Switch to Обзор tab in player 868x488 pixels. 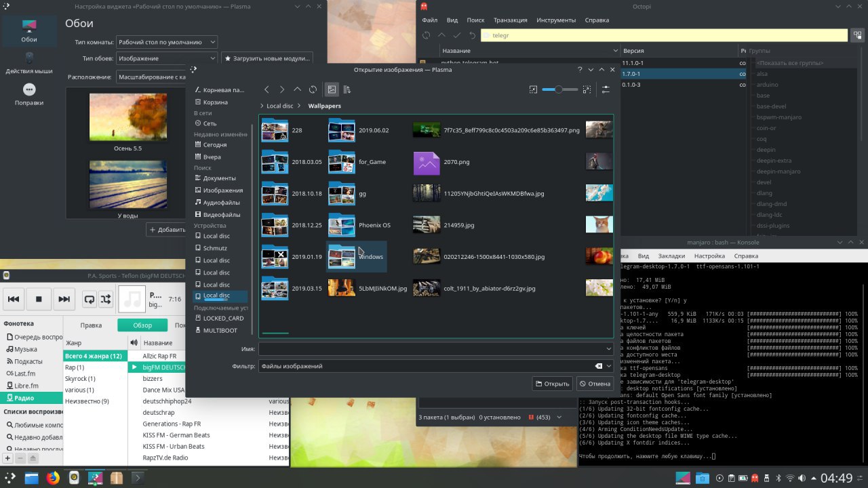[142, 325]
